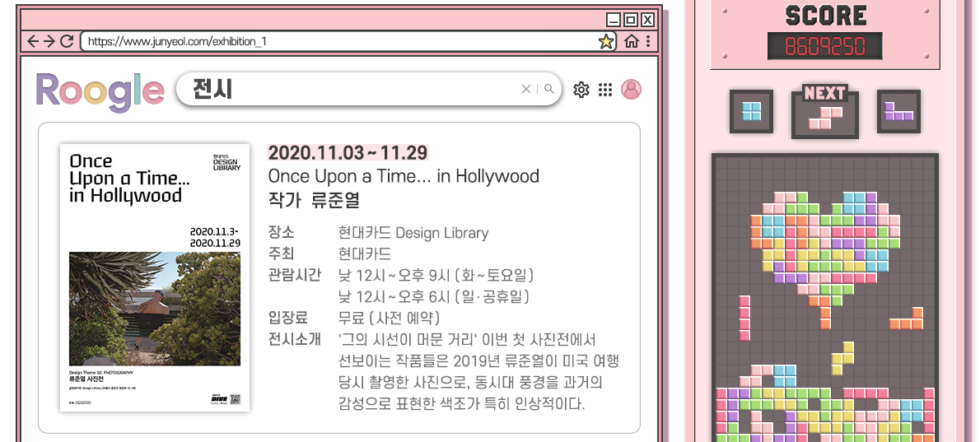Maximize the retro browser window
This screenshot has height=442, width=980.
click(631, 20)
